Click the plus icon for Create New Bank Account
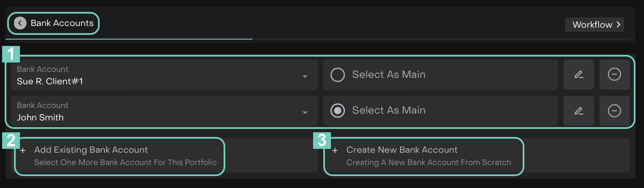644x188 pixels. [335, 151]
